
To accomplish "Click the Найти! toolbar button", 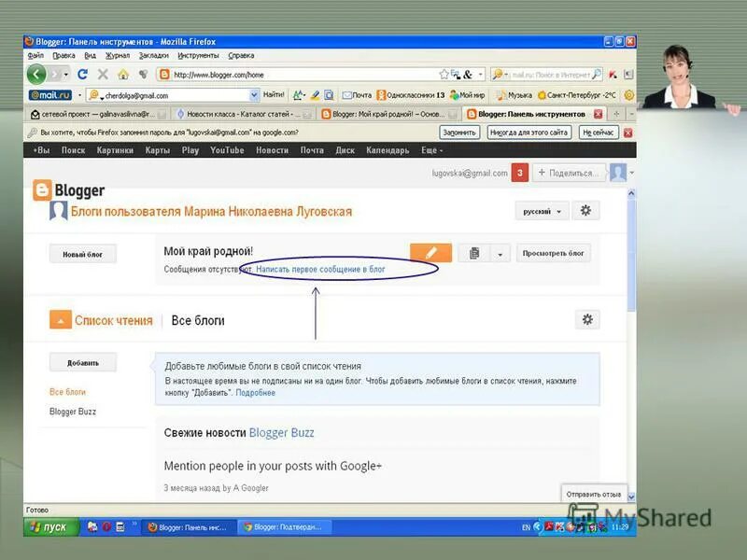I will pos(274,95).
